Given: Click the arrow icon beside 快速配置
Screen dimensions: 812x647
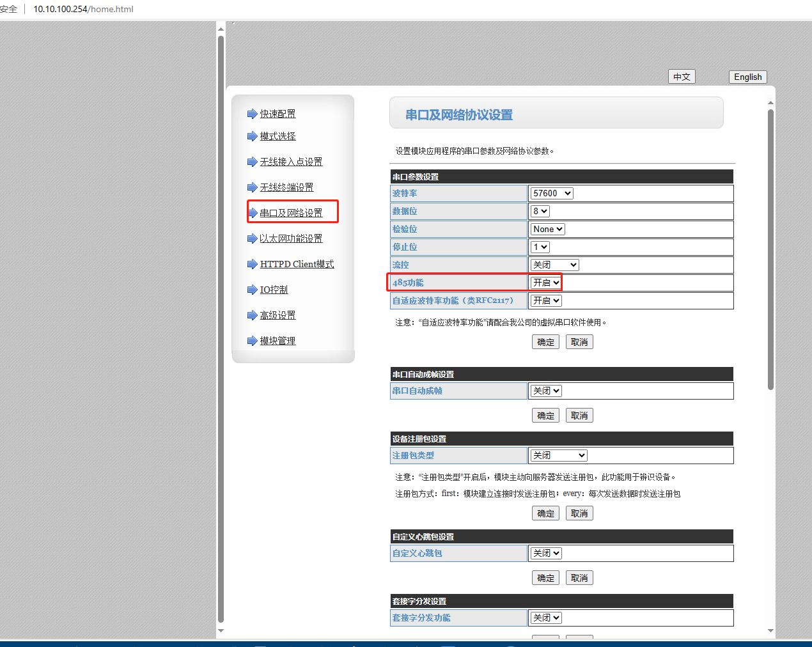Looking at the screenshot, I should 252,114.
